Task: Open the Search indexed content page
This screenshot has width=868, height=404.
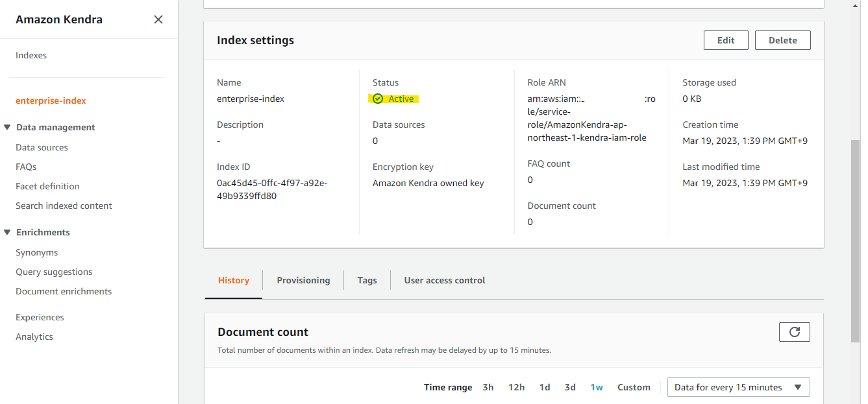Action: pyautogui.click(x=64, y=206)
